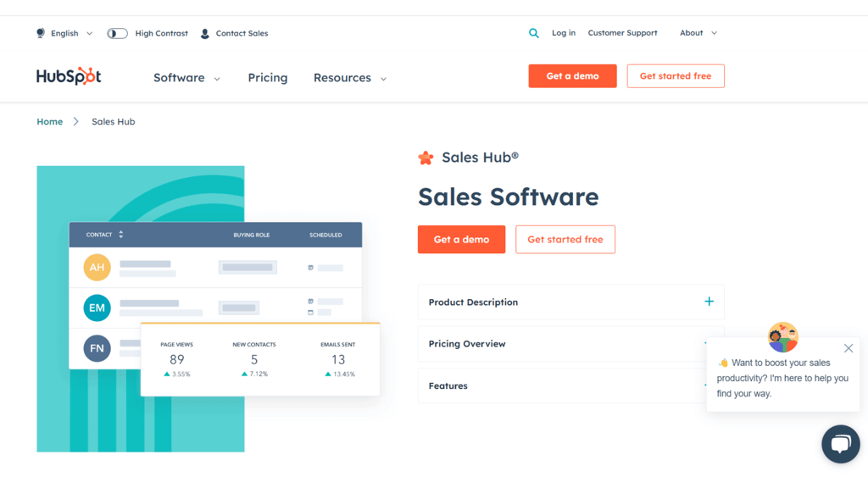Click the Sales Hub breadcrumb text
The height and width of the screenshot is (488, 868).
113,122
